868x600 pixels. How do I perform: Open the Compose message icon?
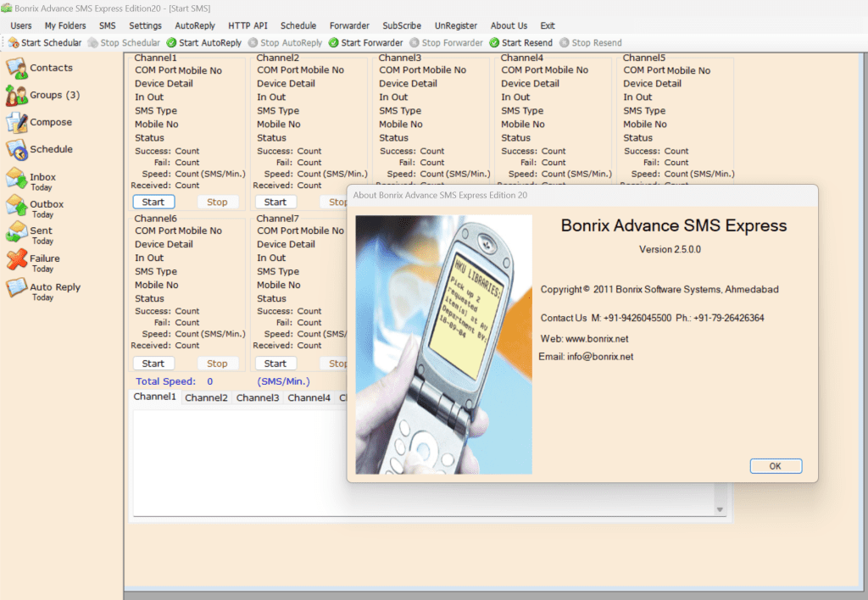[x=17, y=122]
